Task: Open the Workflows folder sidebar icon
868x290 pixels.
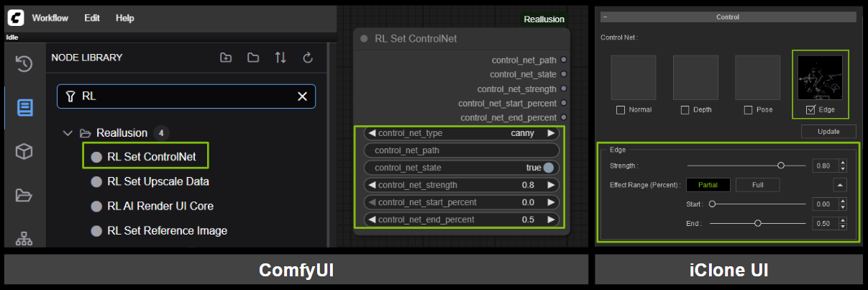Action: pyautogui.click(x=24, y=195)
